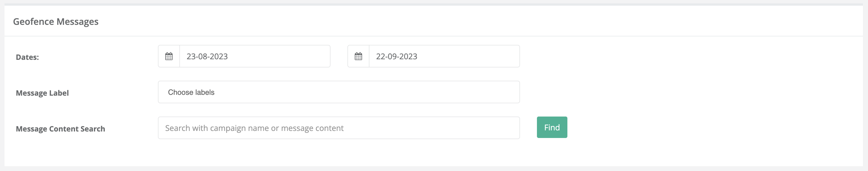Image resolution: width=868 pixels, height=171 pixels.
Task: Open calendar picker beside 22-09-2023
Action: click(x=358, y=56)
